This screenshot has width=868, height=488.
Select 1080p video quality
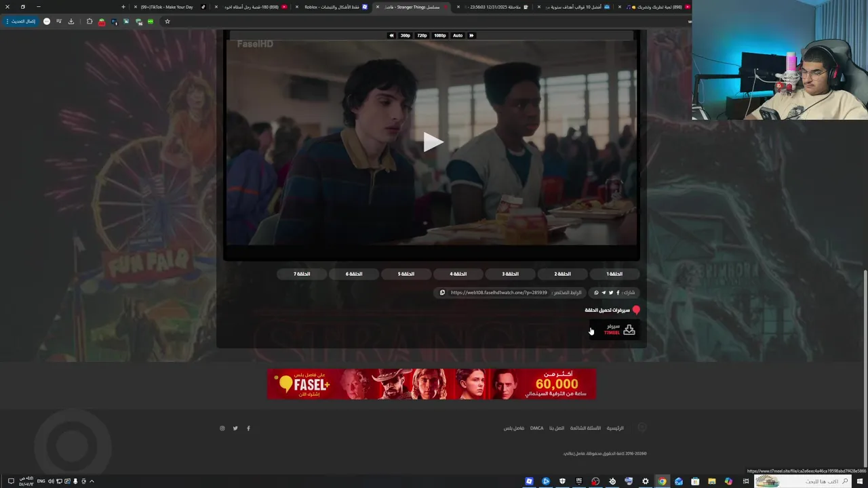(439, 35)
